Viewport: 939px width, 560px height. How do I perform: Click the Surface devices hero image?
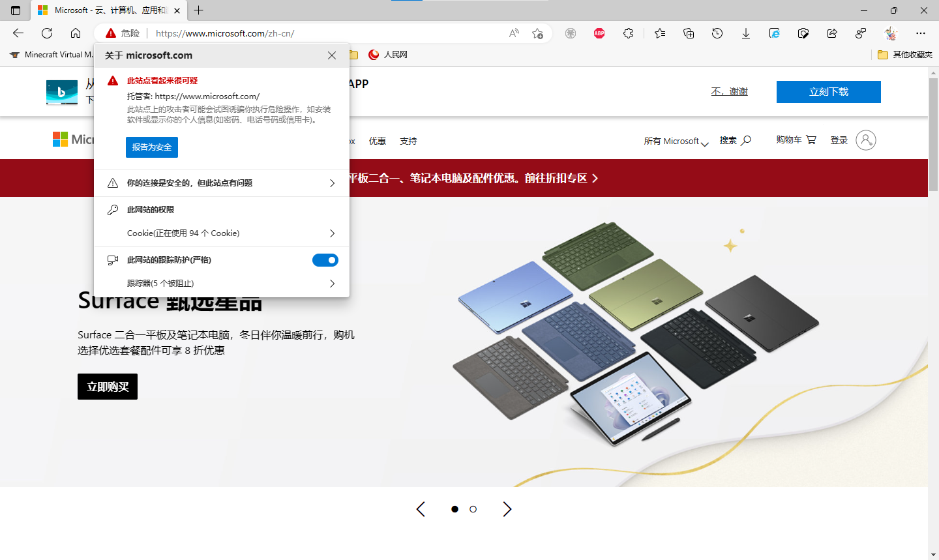tap(636, 334)
